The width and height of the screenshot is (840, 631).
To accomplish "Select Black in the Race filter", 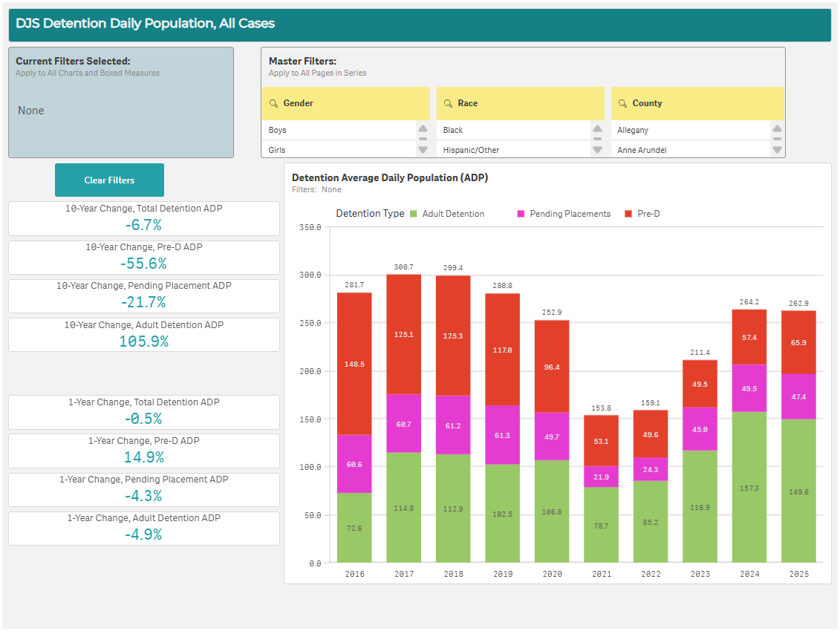I will [x=512, y=129].
